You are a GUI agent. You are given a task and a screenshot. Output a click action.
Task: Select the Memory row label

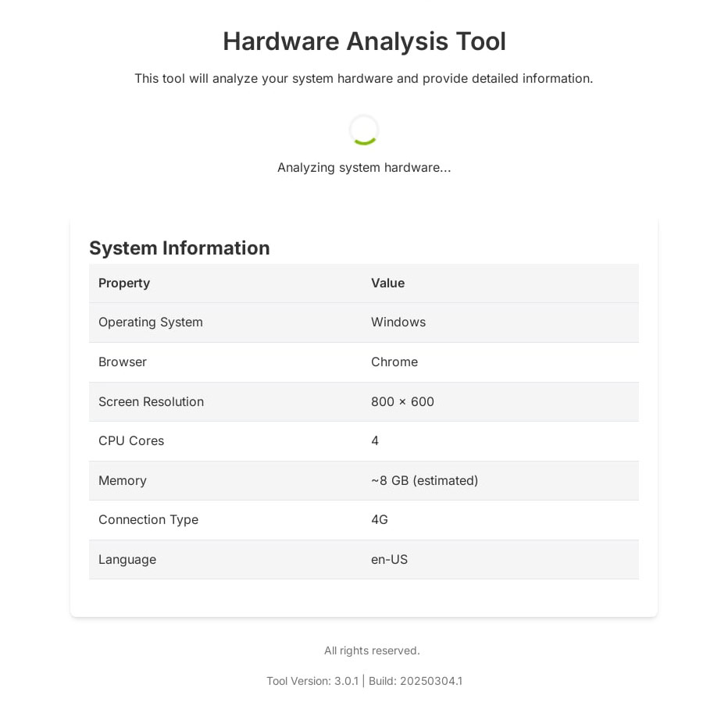123,481
